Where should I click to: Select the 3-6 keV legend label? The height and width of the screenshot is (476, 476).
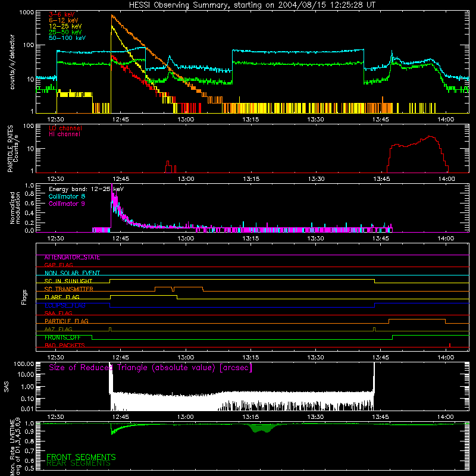[x=62, y=14]
